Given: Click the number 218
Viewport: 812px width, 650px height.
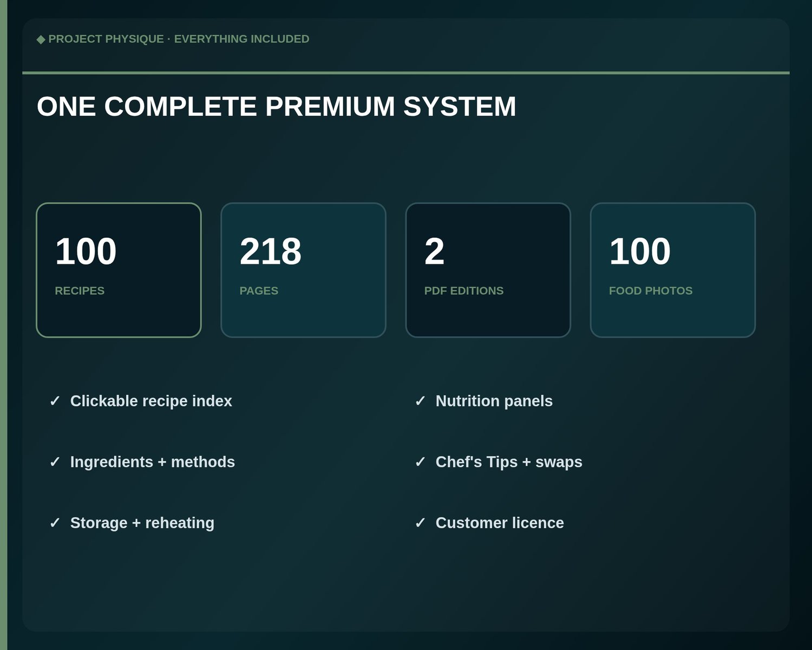Looking at the screenshot, I should coord(270,251).
